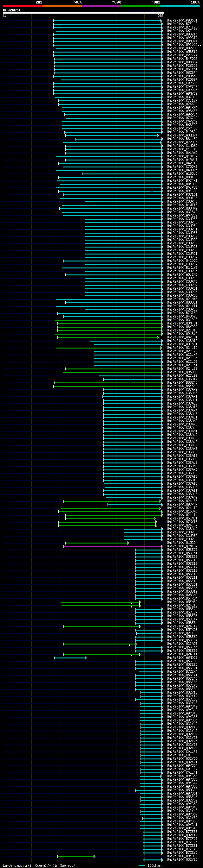
Task: Select UniRef100_Q5SE52 label
Action: click(182, 550)
